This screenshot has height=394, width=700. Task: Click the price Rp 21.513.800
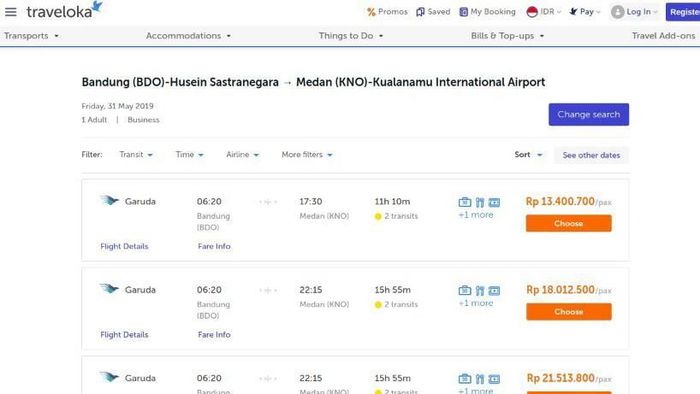click(561, 378)
